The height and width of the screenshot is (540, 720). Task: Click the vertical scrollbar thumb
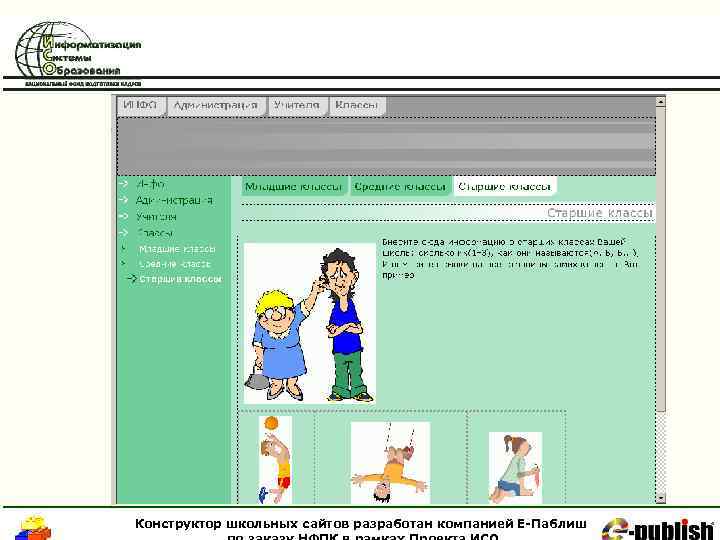click(660, 259)
